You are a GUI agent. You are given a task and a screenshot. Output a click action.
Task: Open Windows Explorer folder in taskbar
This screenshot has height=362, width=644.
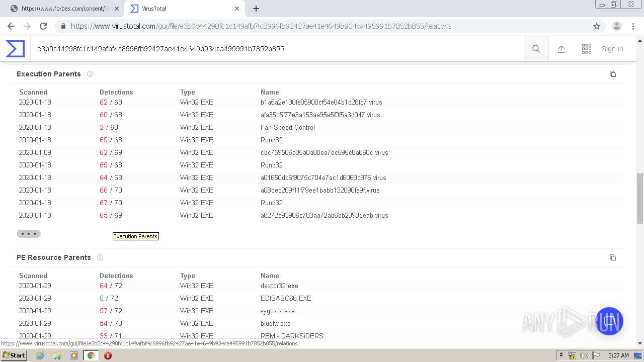[57, 355]
